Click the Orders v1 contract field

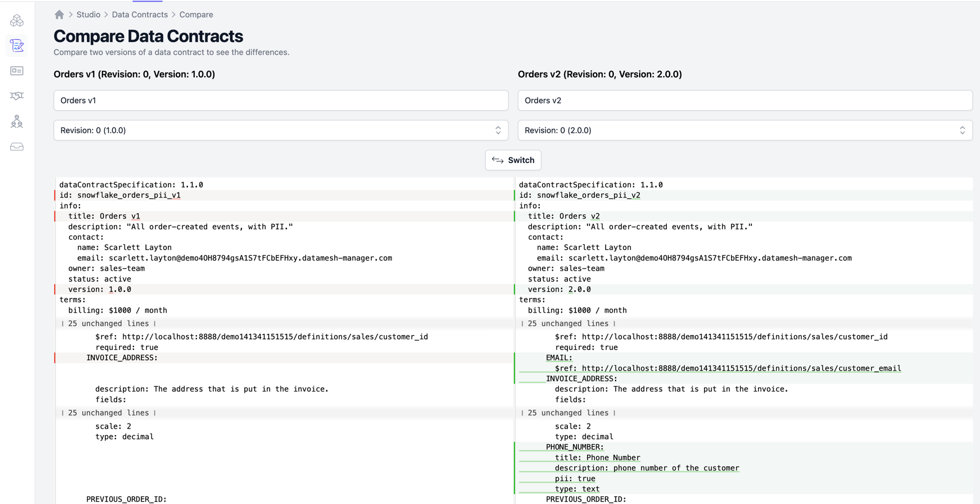(x=280, y=100)
